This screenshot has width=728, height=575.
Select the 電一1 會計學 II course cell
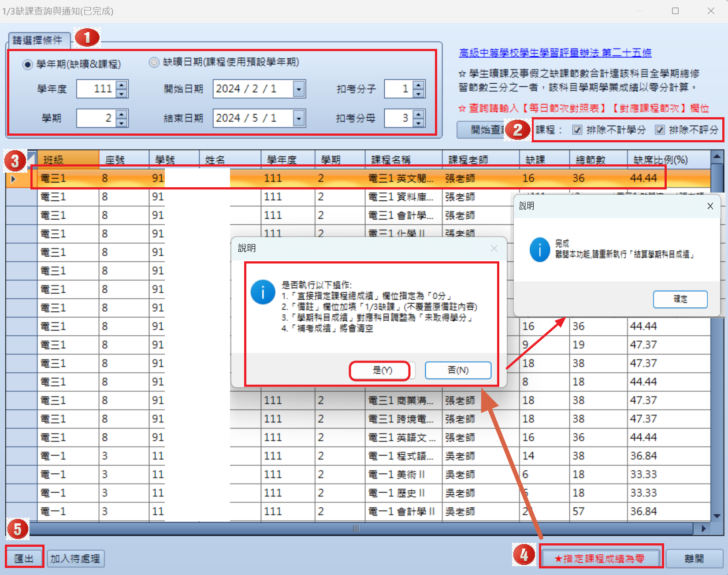[x=404, y=512]
